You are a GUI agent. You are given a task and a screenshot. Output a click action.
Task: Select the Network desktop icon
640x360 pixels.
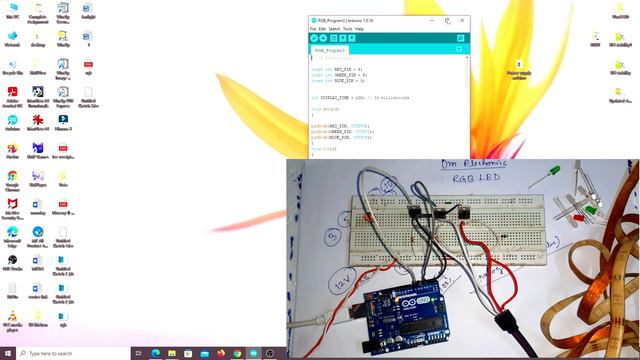[x=12, y=39]
